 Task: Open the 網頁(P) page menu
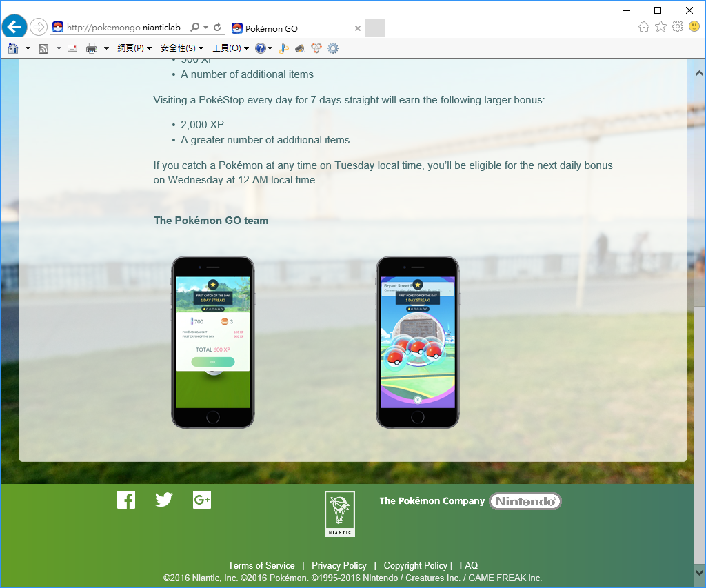[x=134, y=48]
